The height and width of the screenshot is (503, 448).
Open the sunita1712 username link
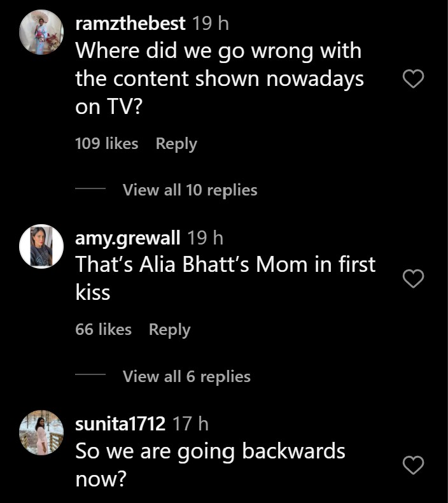[120, 423]
